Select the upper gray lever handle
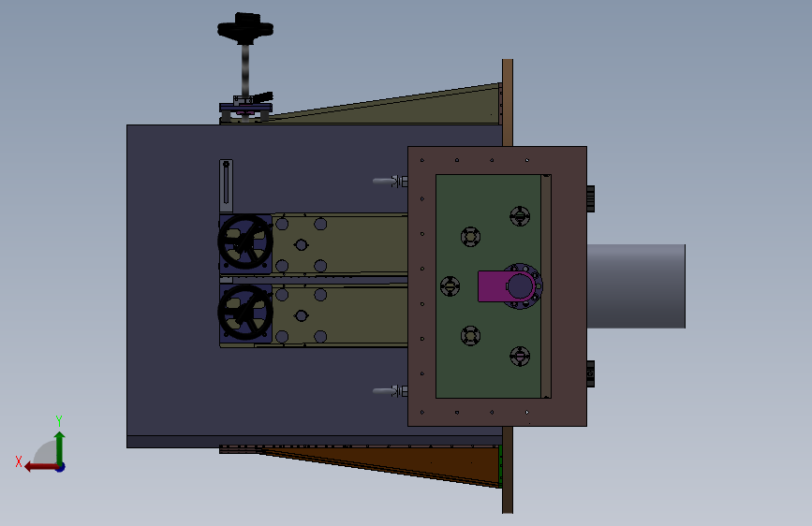 click(384, 182)
